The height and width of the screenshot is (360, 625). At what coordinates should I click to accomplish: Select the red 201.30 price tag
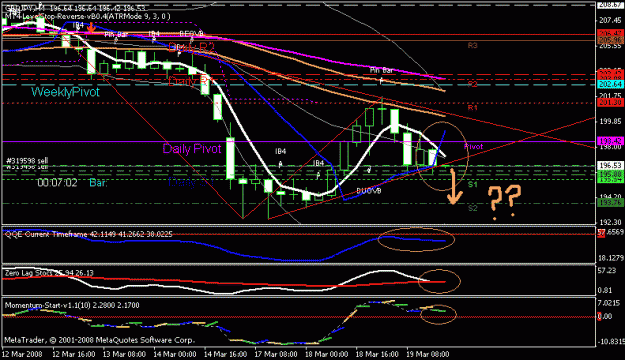(610, 103)
